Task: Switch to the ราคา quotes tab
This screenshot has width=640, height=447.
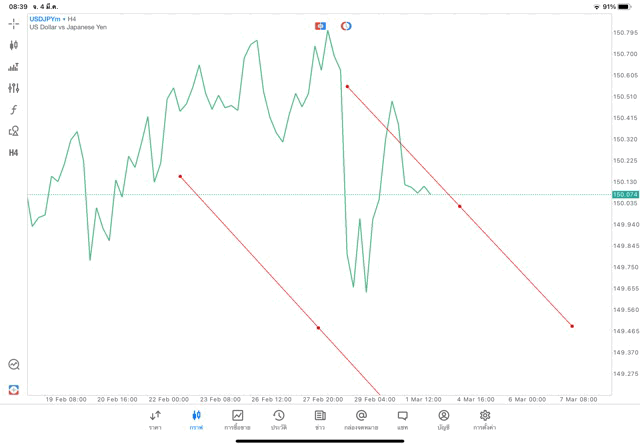Action: (155, 420)
